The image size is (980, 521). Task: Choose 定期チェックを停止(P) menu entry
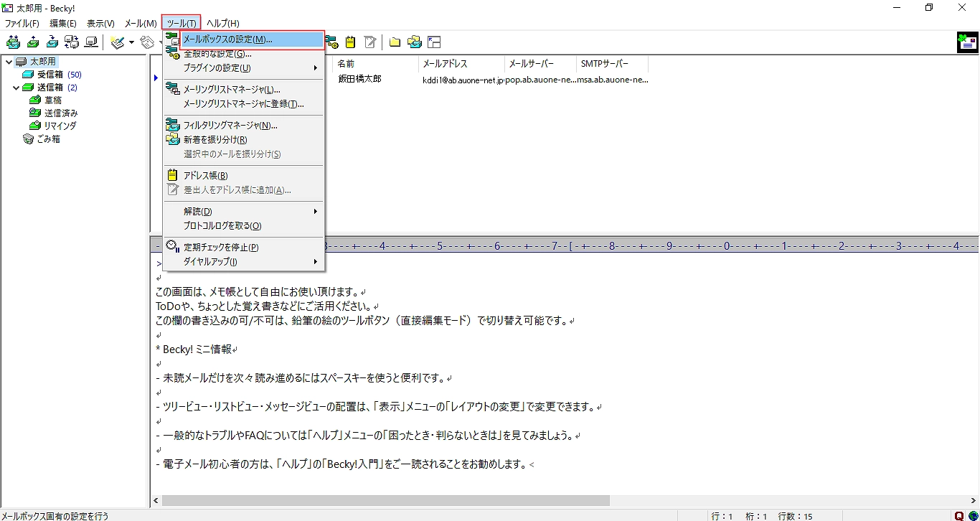click(x=244, y=248)
